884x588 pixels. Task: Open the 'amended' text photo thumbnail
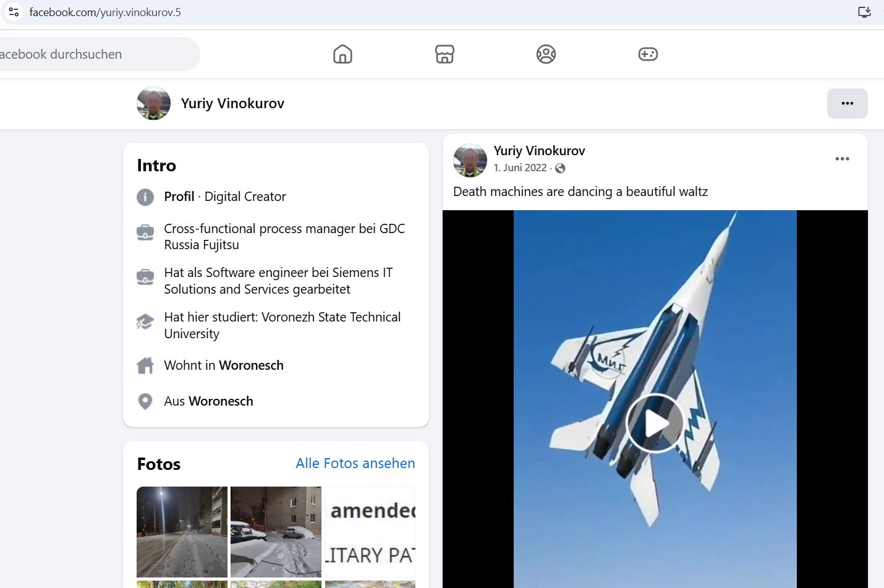pyautogui.click(x=370, y=532)
